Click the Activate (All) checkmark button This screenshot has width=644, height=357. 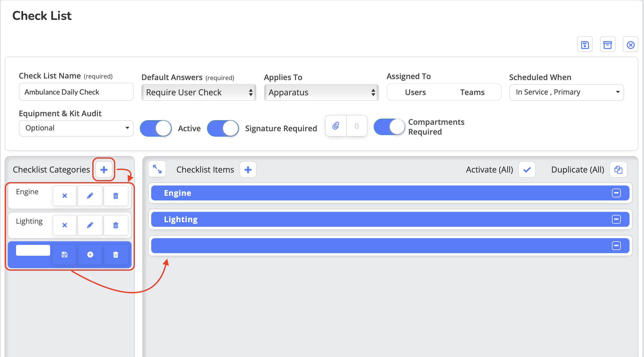[527, 170]
